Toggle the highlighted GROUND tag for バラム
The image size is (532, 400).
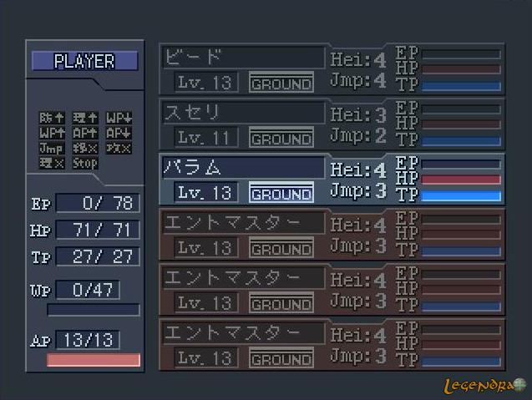[x=281, y=193]
